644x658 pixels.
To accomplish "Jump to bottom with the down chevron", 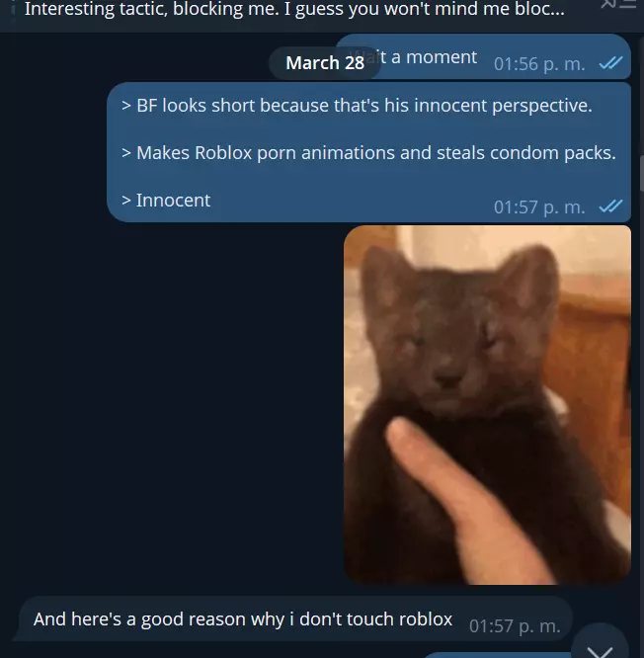I will tap(600, 644).
